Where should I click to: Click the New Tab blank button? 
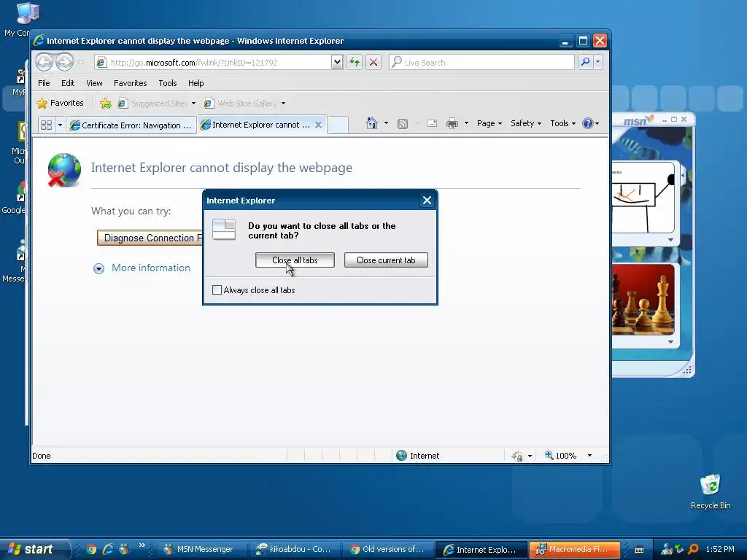(x=338, y=125)
